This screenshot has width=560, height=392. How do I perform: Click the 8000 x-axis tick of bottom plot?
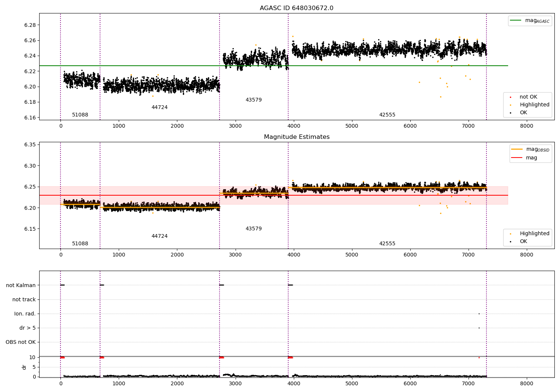coord(527,383)
